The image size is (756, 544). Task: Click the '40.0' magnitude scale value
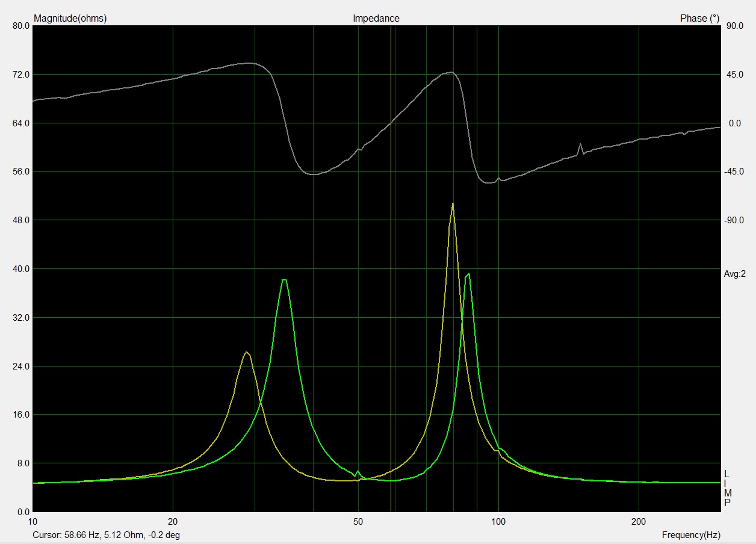pyautogui.click(x=20, y=269)
